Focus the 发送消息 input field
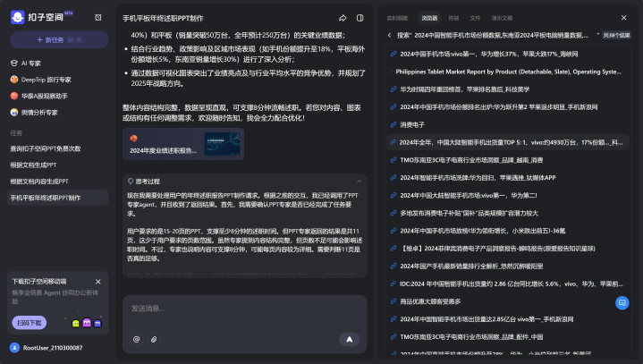643x364 pixels. coord(244,309)
